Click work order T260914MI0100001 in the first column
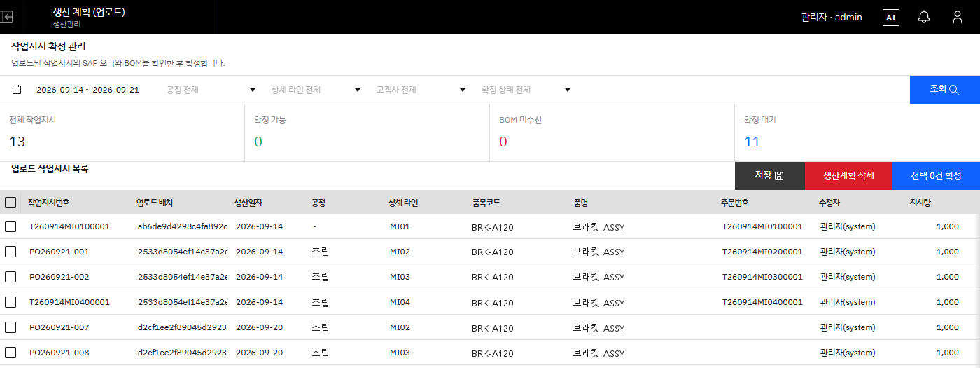 [x=69, y=226]
